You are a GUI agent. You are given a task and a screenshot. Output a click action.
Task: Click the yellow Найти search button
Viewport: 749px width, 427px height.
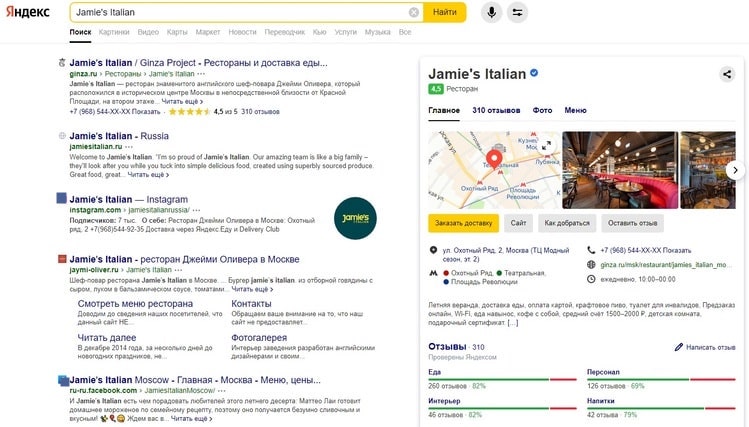point(445,12)
